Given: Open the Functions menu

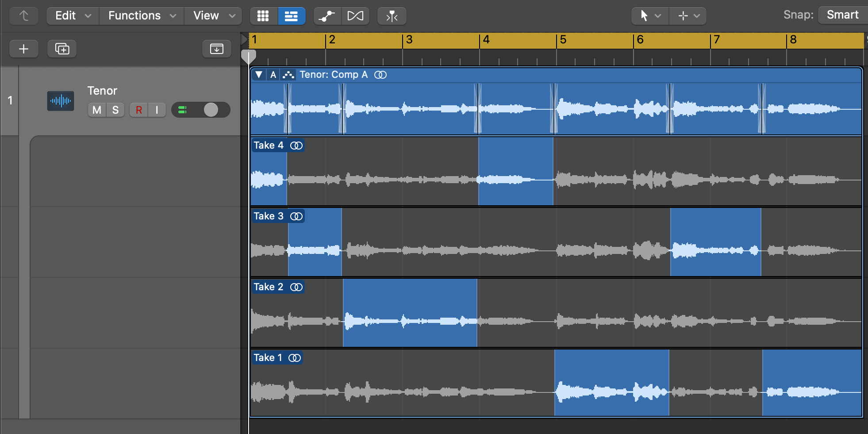Looking at the screenshot, I should point(142,16).
